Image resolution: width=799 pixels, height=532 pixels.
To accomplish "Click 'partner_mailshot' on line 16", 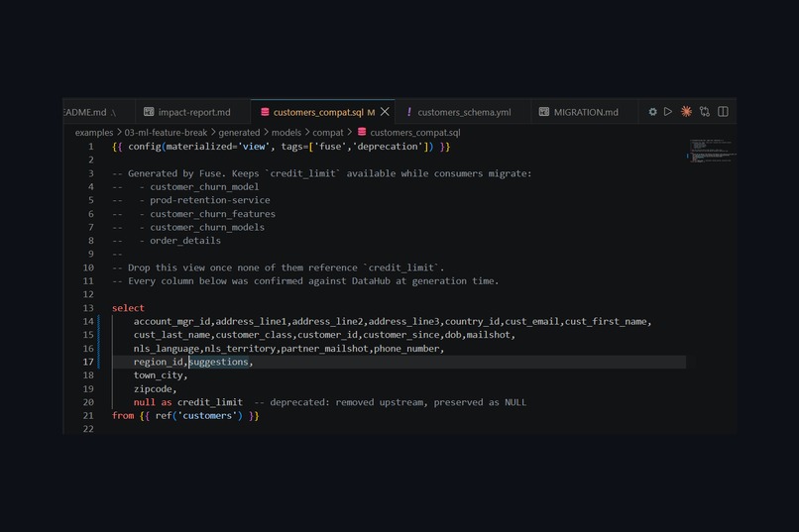I will click(x=324, y=349).
